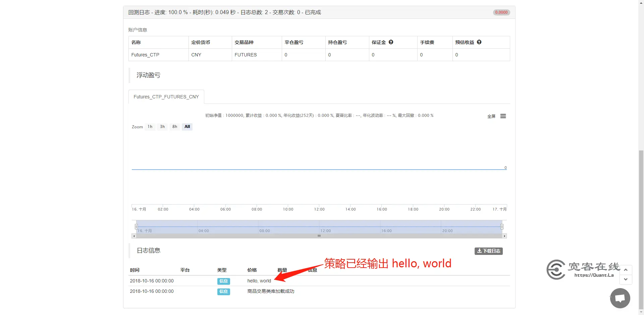The height and width of the screenshot is (315, 644).
Task: Click the up chevron near watermark
Action: click(x=626, y=270)
